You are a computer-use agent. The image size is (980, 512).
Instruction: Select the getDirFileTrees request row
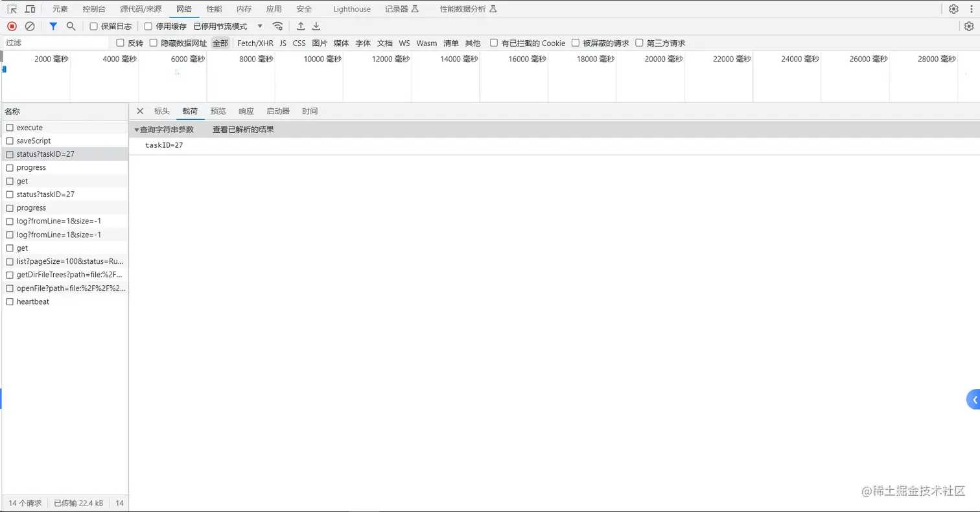[65, 275]
